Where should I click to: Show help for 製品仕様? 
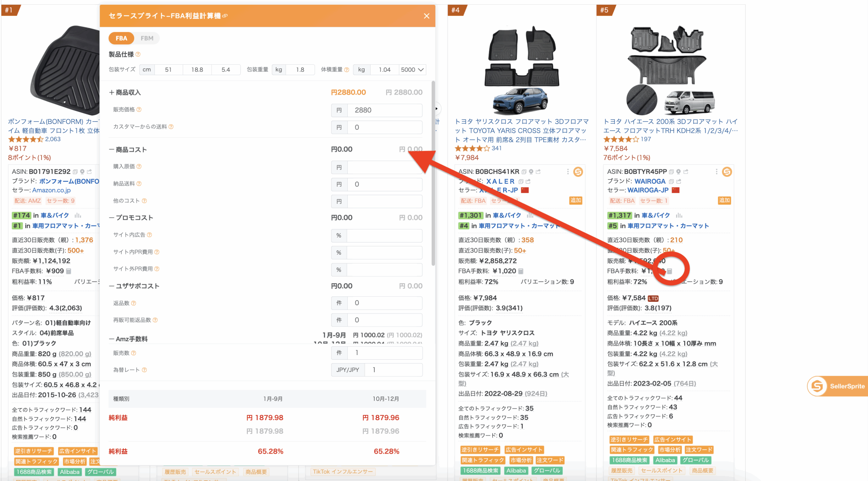point(138,54)
